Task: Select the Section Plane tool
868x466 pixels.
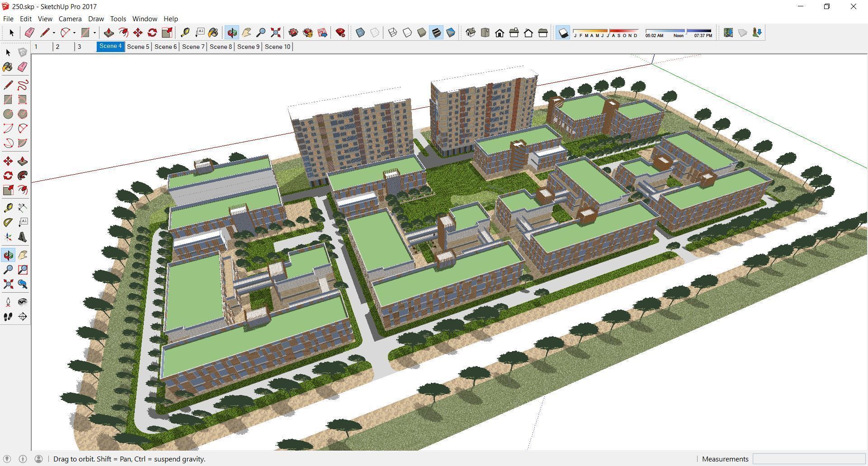Action: (x=22, y=317)
